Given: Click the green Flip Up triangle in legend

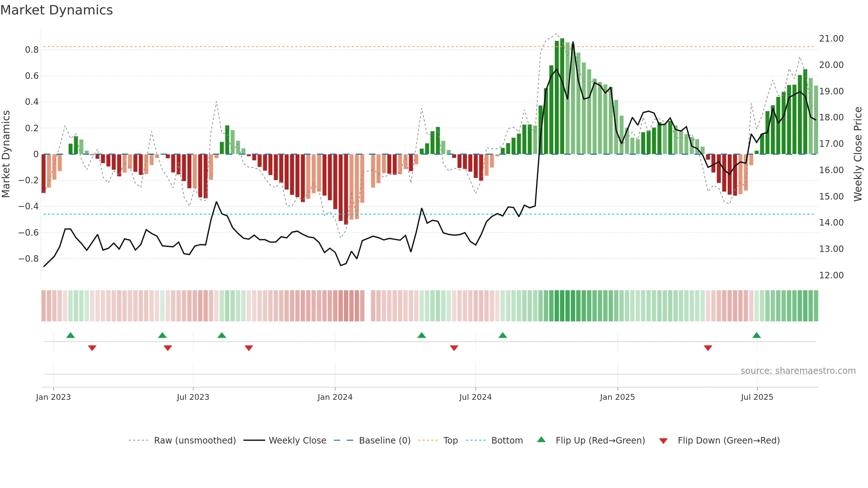Looking at the screenshot, I should pos(541,440).
